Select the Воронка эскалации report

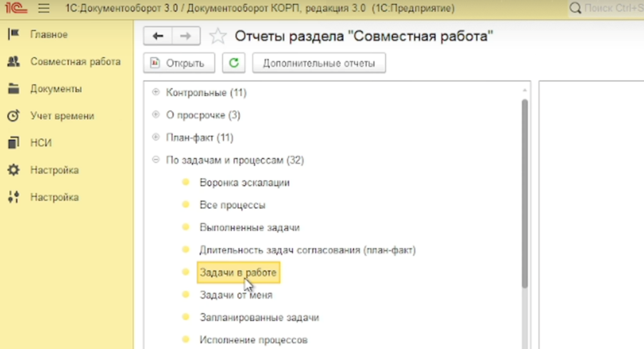[244, 183]
